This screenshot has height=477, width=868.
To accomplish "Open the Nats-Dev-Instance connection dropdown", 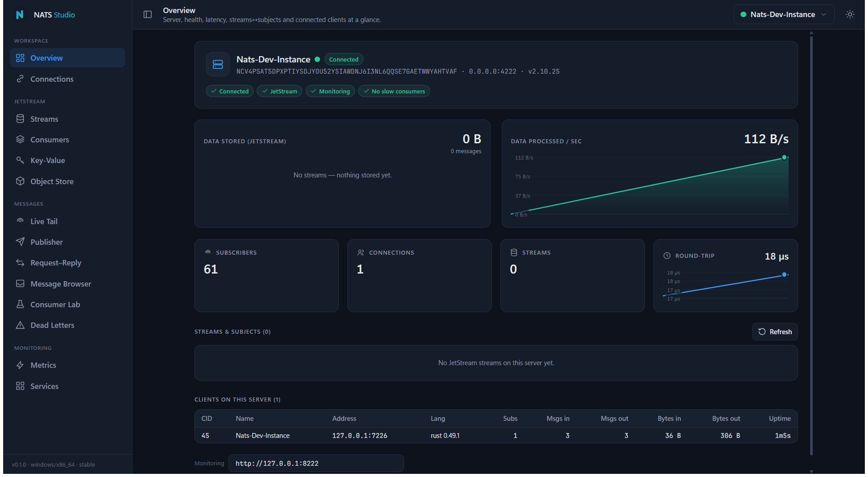I will pos(784,14).
